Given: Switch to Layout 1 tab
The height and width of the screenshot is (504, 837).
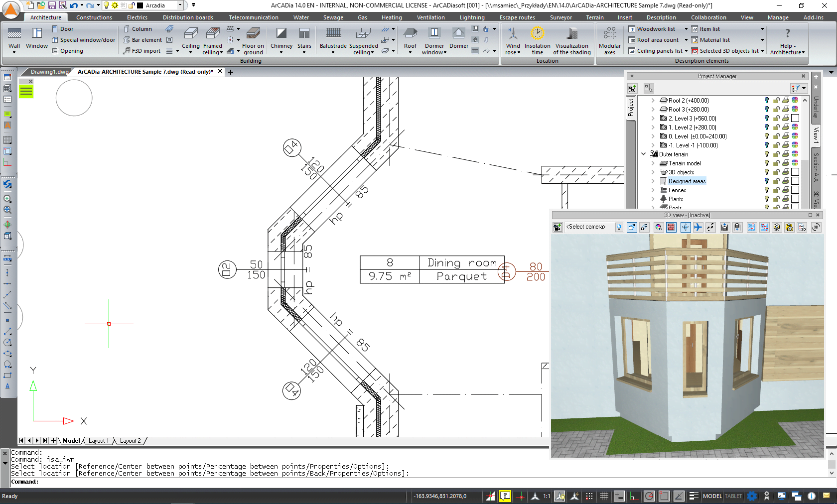Looking at the screenshot, I should [99, 441].
